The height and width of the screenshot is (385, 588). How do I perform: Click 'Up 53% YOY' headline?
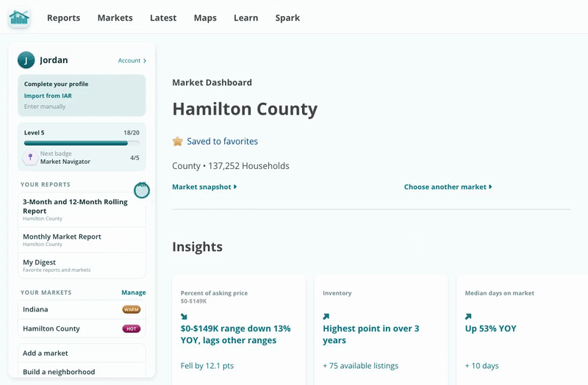(490, 328)
